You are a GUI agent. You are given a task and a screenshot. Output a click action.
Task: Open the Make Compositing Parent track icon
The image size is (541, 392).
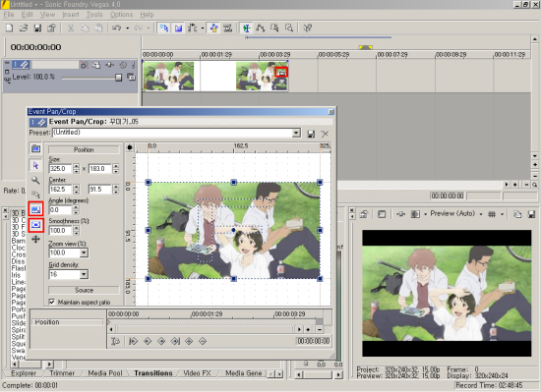tap(131, 78)
